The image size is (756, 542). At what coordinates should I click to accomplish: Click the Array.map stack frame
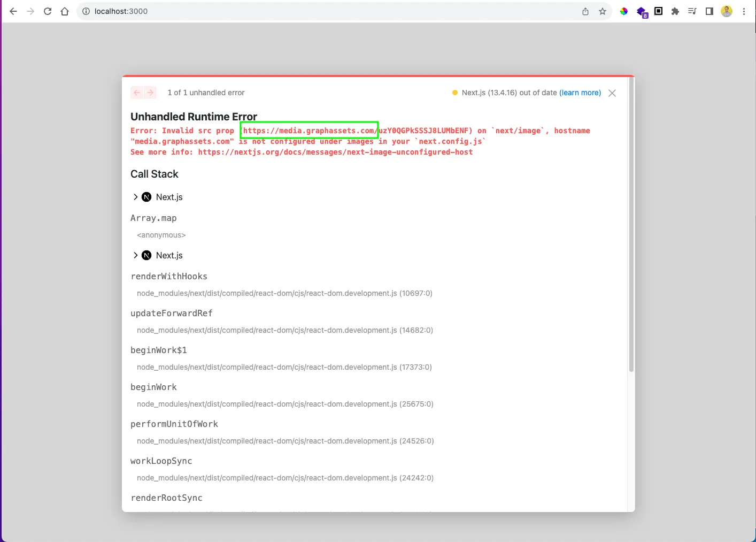(x=153, y=218)
